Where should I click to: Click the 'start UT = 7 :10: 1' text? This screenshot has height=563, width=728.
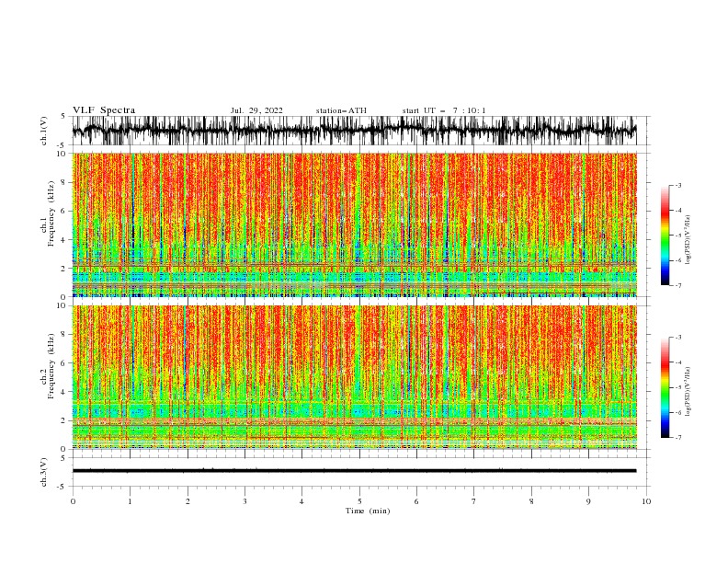444,110
